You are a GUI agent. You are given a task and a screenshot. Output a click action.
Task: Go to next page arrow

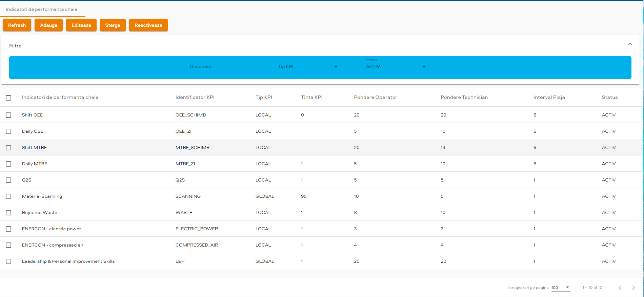coord(633,288)
